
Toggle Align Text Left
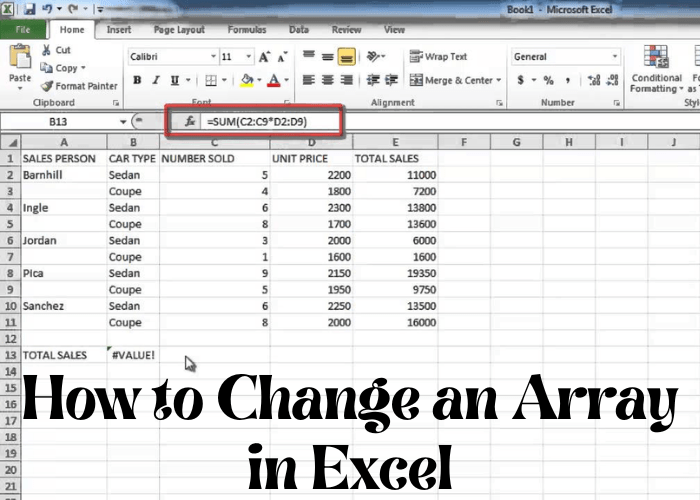point(308,80)
